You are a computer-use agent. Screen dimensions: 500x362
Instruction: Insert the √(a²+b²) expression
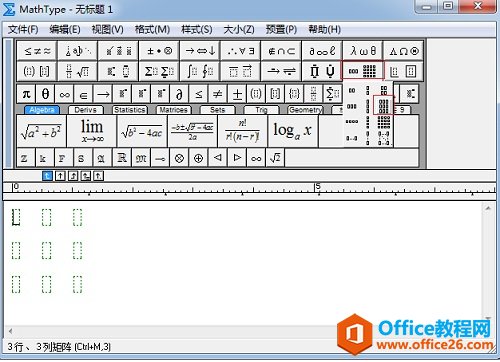pyautogui.click(x=41, y=131)
